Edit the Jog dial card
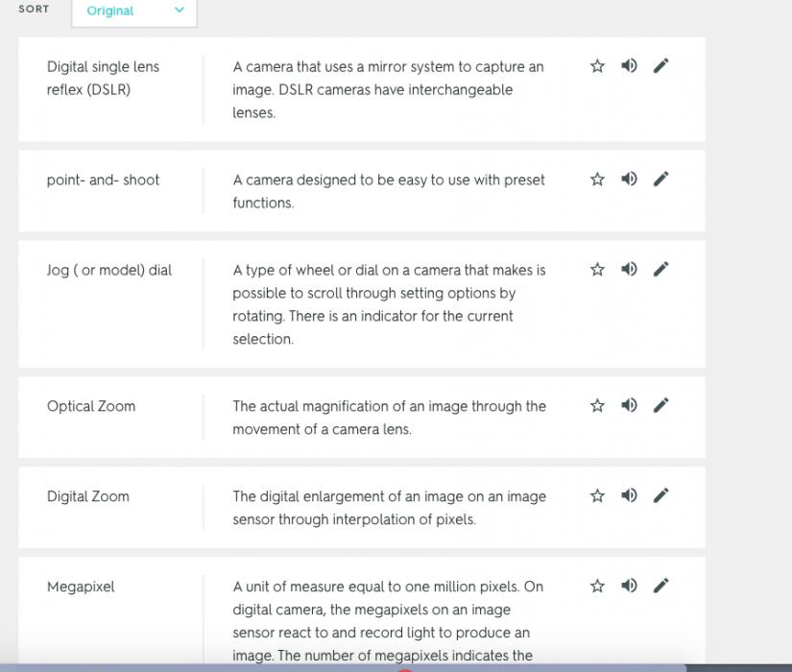This screenshot has width=792, height=672. [660, 270]
